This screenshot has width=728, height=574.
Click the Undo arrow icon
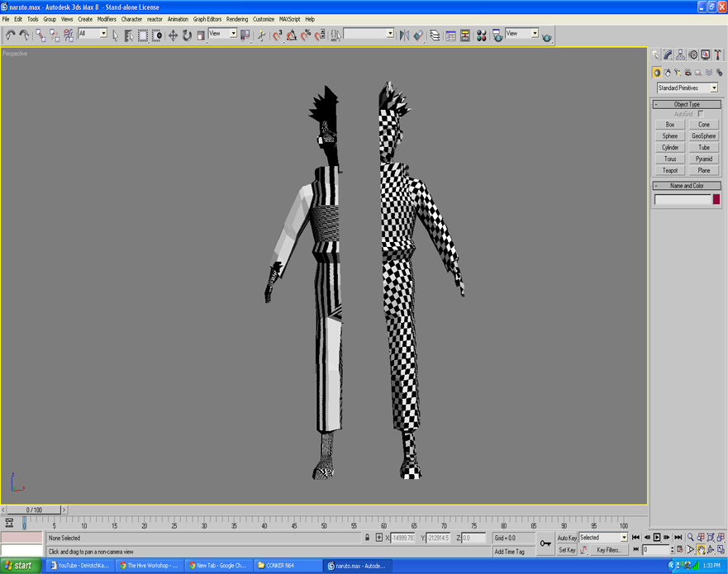point(10,36)
